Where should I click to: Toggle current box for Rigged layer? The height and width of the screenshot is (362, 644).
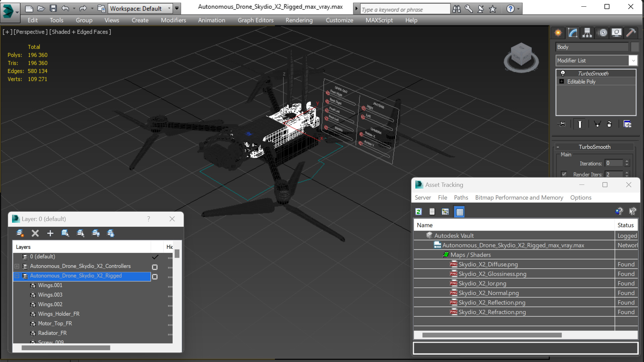[x=155, y=277]
